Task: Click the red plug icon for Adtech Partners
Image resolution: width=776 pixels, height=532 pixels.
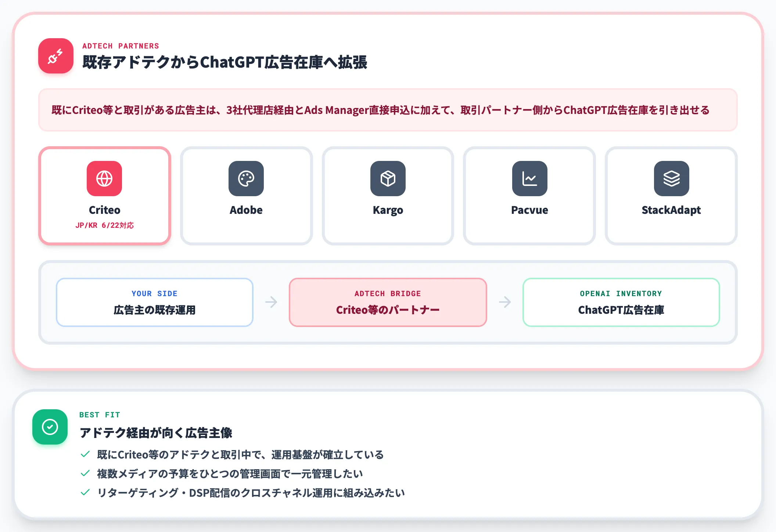Action: click(56, 56)
